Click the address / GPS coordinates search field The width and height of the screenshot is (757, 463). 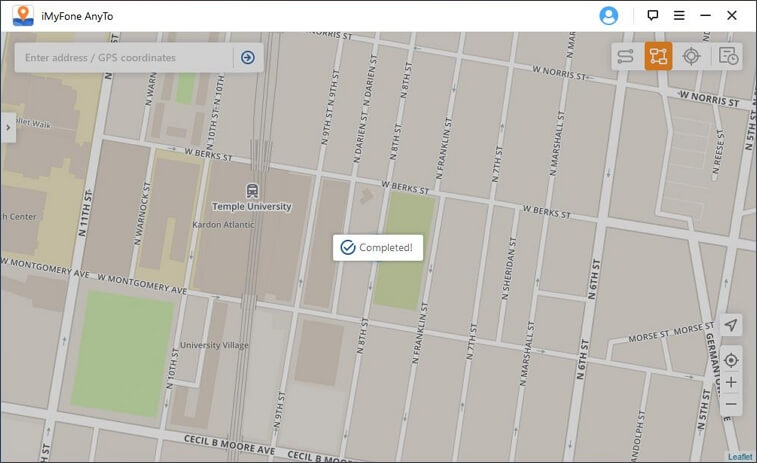125,57
